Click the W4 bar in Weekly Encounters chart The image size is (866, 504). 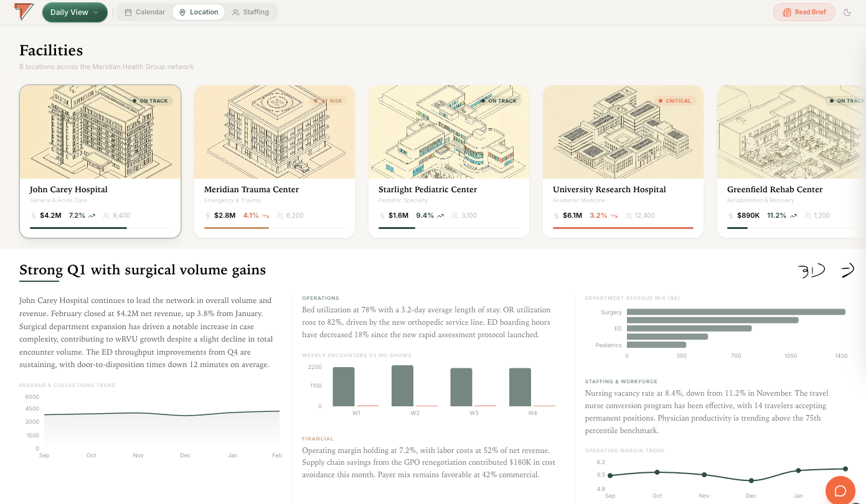click(x=520, y=387)
